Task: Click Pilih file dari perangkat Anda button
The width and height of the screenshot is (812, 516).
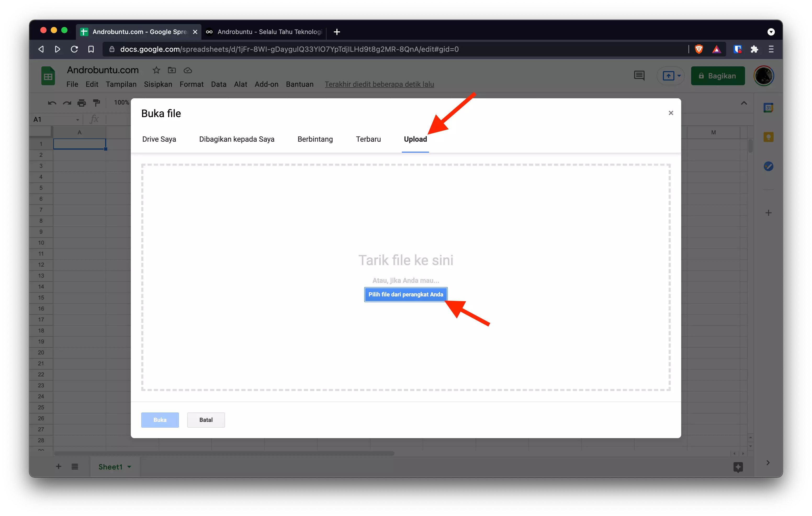Action: coord(406,295)
